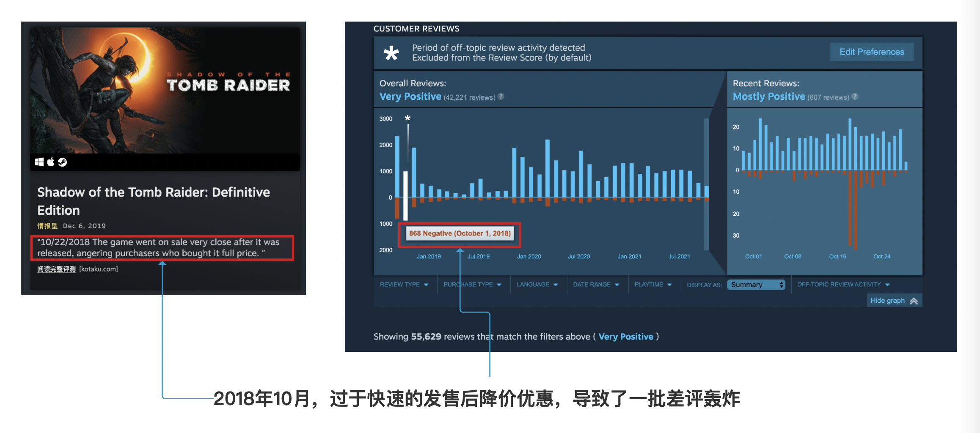Click the (607 reviews) count text
Viewport: 980px width, 433px height.
click(828, 97)
